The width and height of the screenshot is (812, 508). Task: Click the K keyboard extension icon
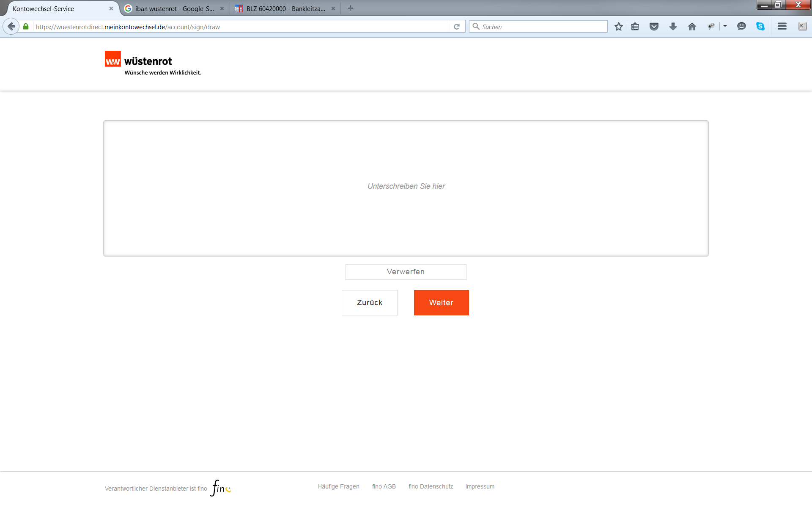click(802, 26)
